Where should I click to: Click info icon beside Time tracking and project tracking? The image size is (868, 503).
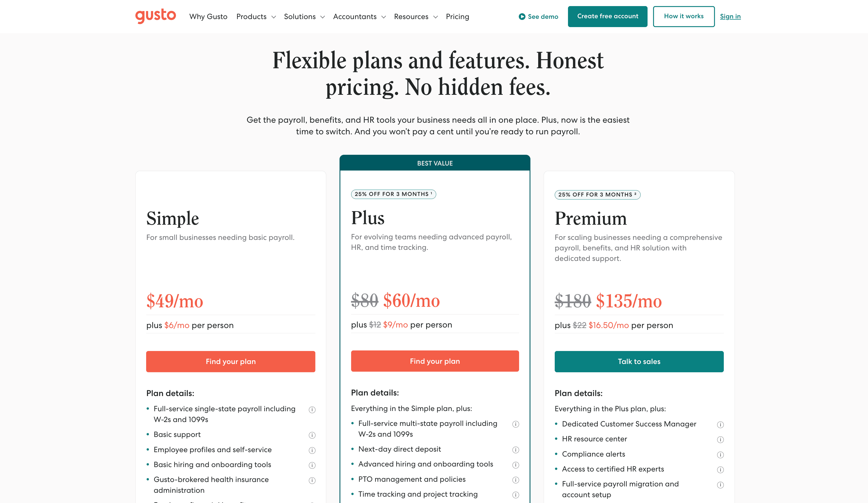click(x=515, y=495)
